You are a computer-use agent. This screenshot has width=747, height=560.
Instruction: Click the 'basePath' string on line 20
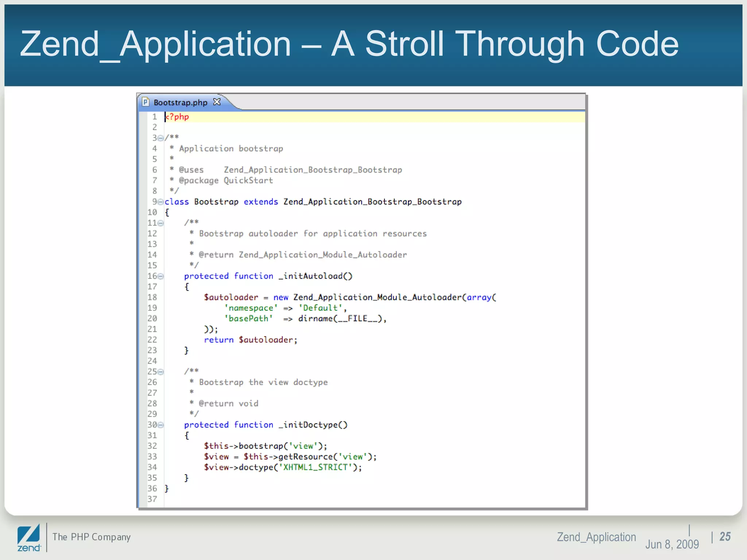(x=248, y=319)
